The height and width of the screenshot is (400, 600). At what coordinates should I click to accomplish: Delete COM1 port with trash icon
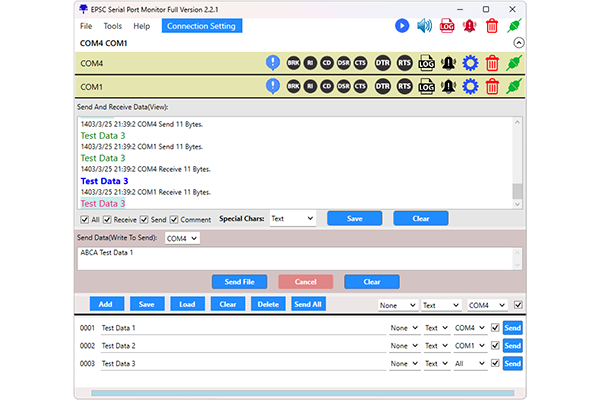[x=492, y=88]
